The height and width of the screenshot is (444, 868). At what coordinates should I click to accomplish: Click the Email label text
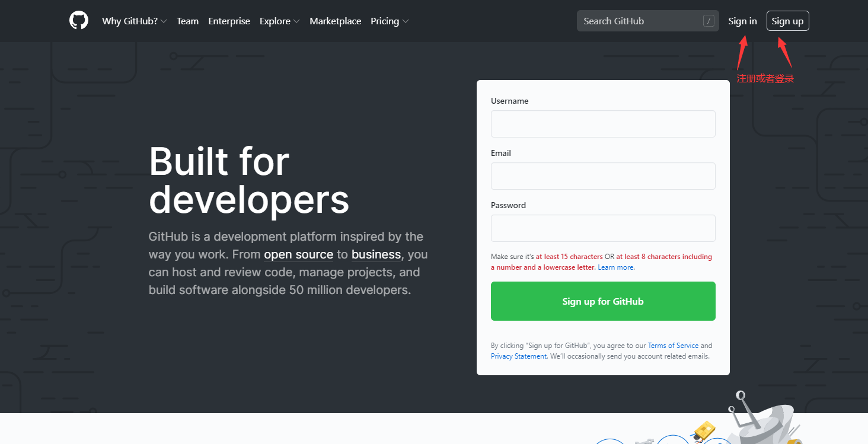click(501, 153)
